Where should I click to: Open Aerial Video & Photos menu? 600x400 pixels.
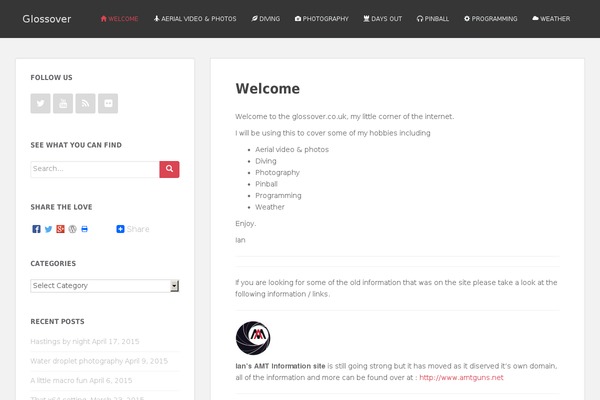tap(195, 19)
